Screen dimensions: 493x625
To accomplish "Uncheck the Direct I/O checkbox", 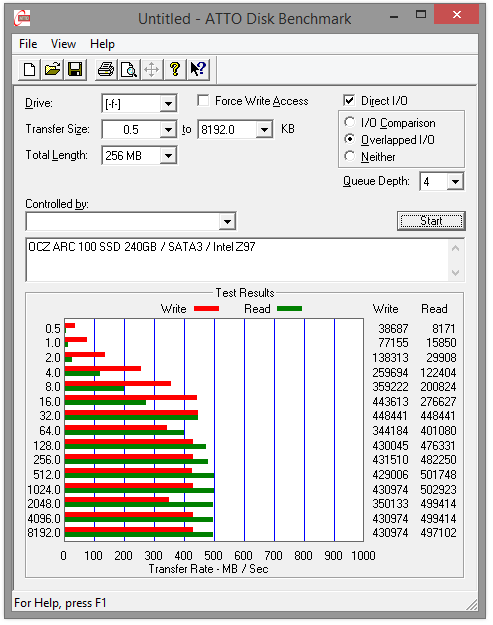I will (349, 100).
